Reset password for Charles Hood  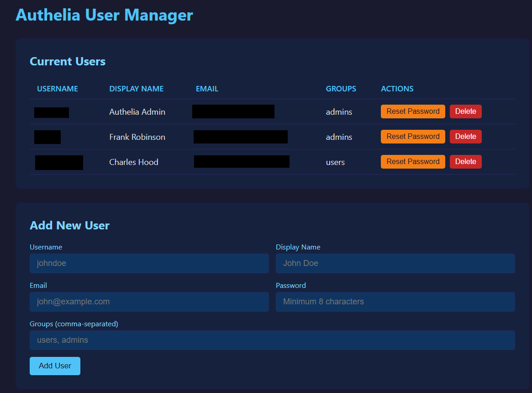412,161
